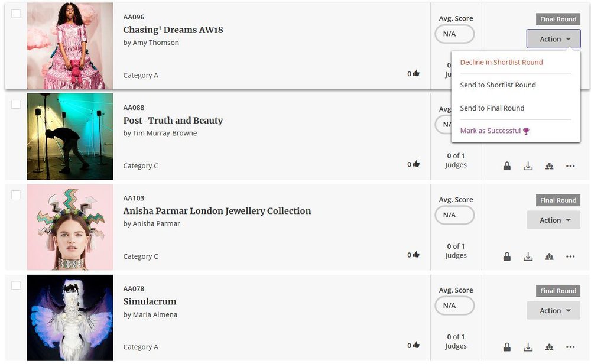Download the Anisha Parmar Jewellery Collection entry
The image size is (591, 364).
528,256
